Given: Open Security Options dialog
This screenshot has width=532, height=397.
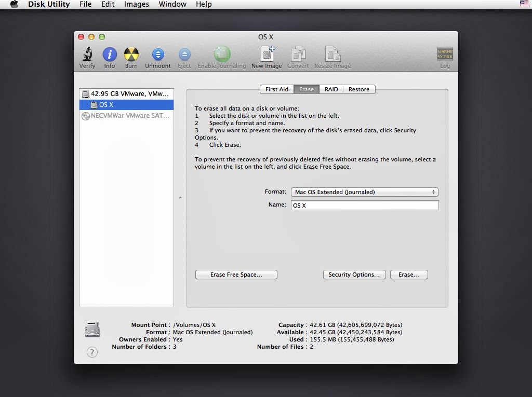Looking at the screenshot, I should coord(354,275).
